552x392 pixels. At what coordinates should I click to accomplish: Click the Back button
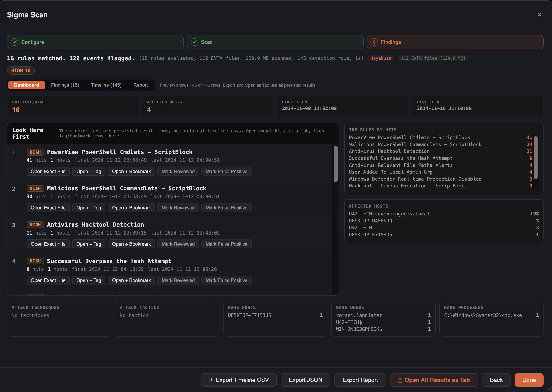(496, 380)
